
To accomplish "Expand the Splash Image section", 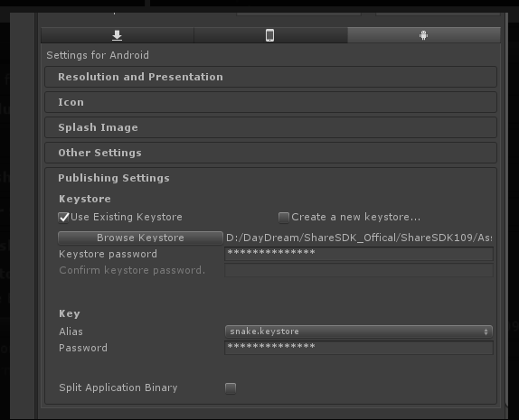I will [x=270, y=127].
